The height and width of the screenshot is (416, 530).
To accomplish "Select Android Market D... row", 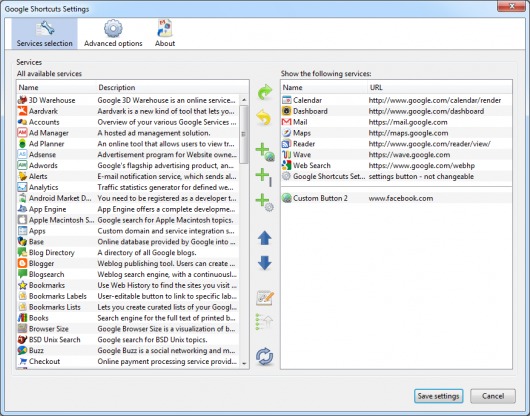I will point(128,198).
